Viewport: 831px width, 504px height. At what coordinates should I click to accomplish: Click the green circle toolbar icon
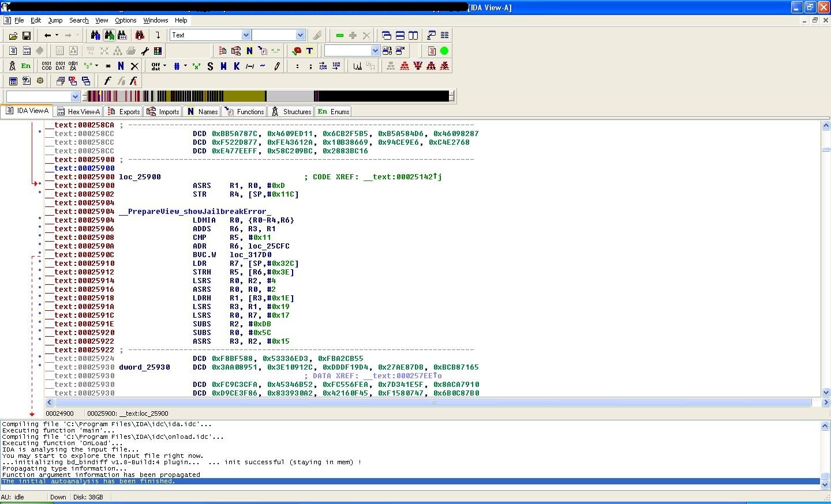[444, 51]
